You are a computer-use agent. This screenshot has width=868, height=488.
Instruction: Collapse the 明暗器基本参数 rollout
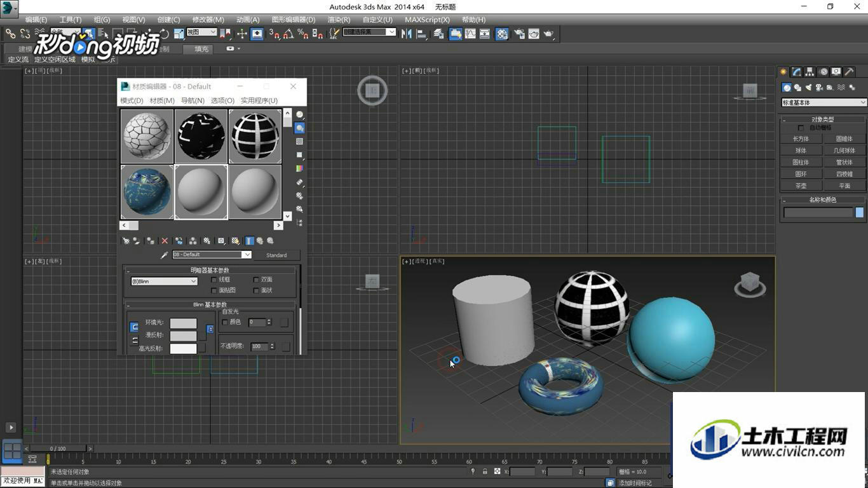click(211, 270)
